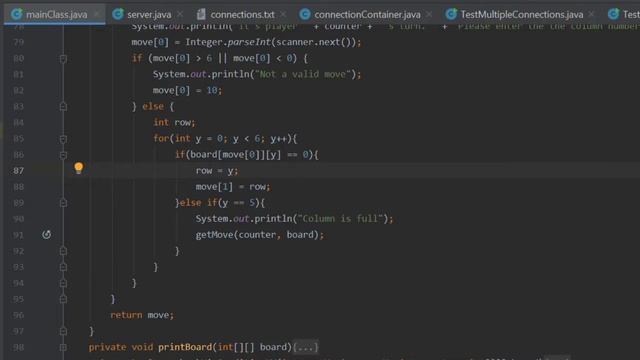Open the connections.txt tab
This screenshot has height=360, width=640.
(242, 15)
